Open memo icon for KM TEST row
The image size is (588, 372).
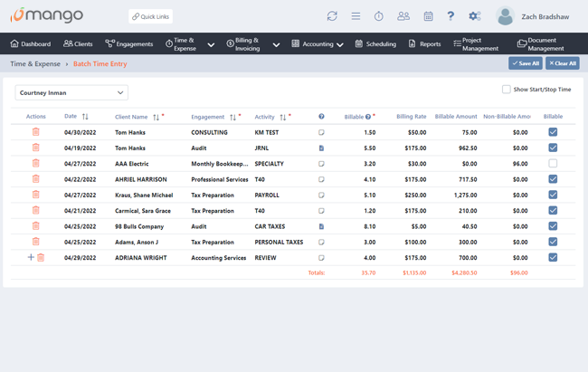point(321,132)
